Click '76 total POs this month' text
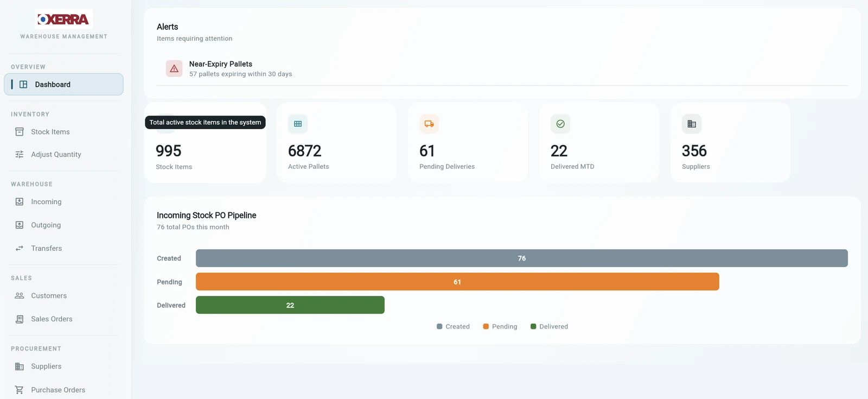Image resolution: width=868 pixels, height=399 pixels. (193, 227)
